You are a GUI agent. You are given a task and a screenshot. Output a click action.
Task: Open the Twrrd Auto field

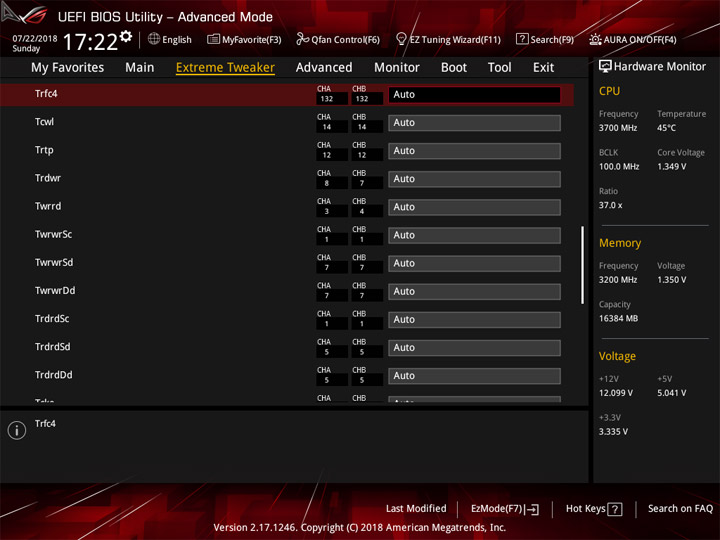pos(474,207)
